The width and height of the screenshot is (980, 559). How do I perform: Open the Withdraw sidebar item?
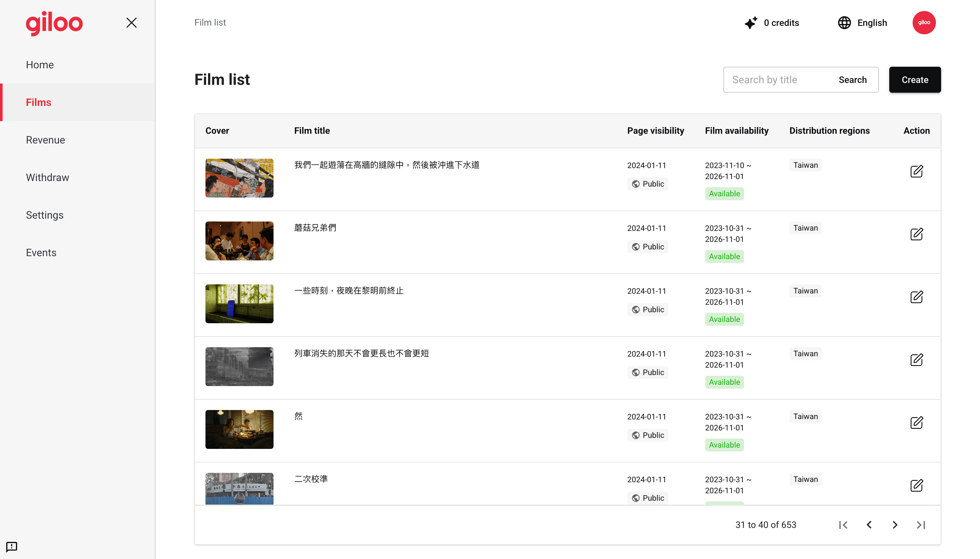pos(47,177)
